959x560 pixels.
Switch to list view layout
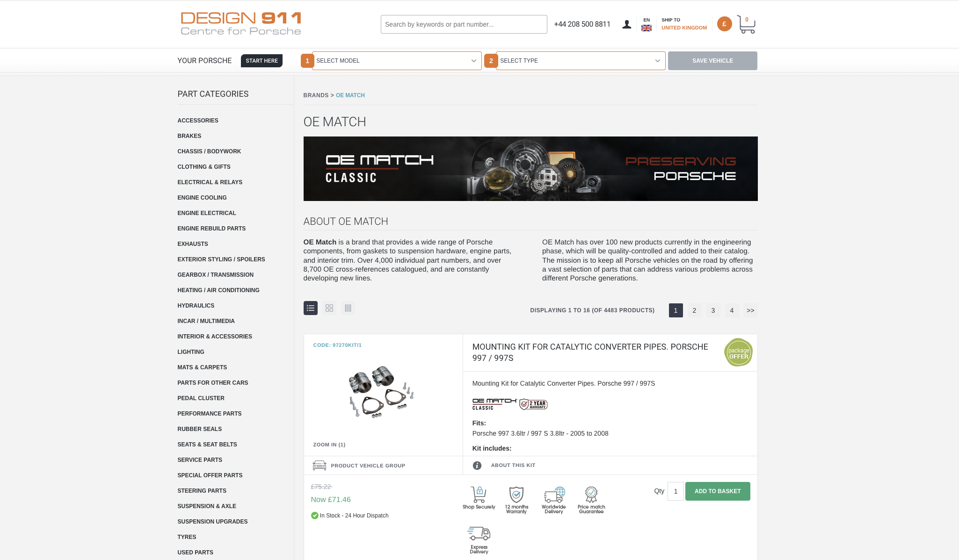tap(311, 308)
